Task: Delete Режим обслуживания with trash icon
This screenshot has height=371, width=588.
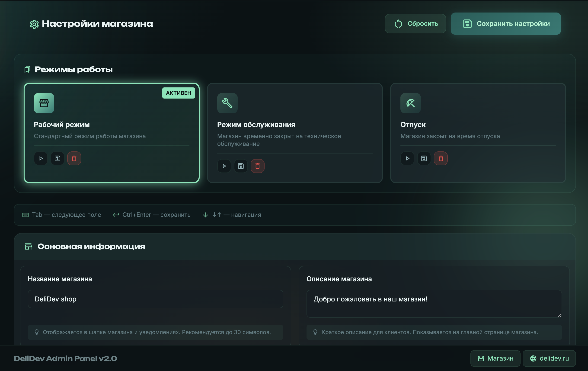Action: pos(257,166)
